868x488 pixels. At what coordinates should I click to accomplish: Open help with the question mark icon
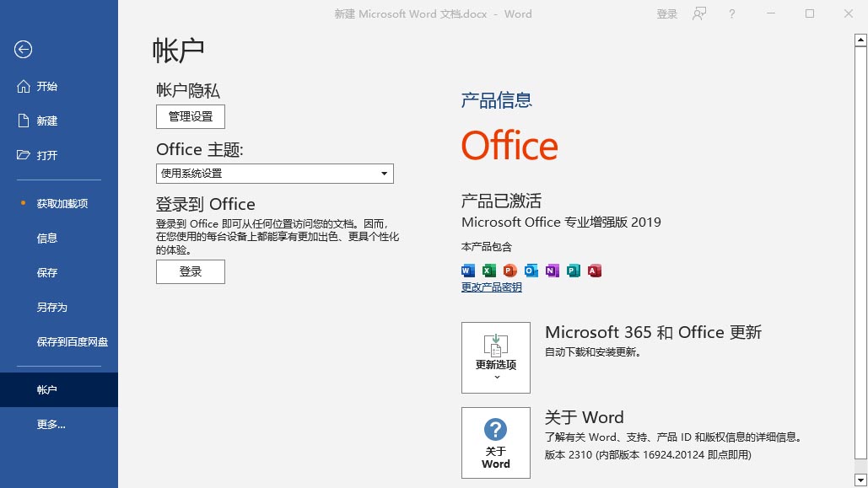point(732,13)
